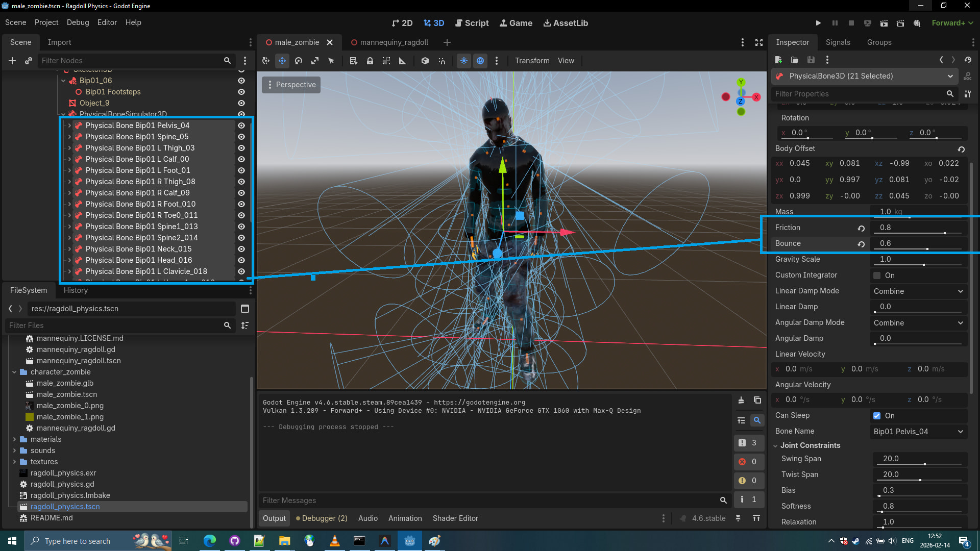Select the Rotate mode tool
980x551 pixels.
click(x=299, y=61)
